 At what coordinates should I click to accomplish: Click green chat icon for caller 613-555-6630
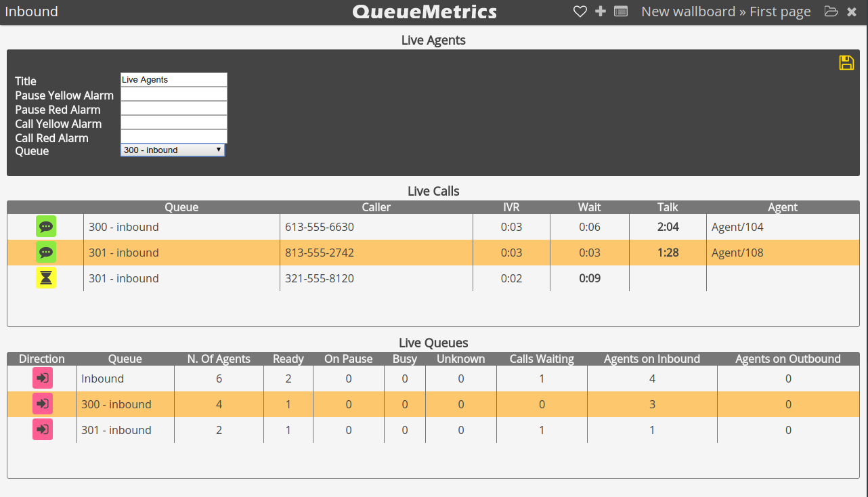click(46, 227)
